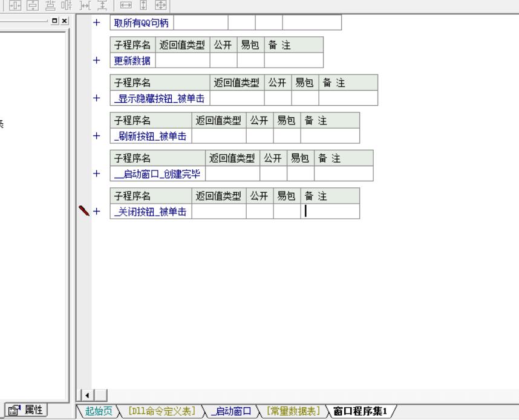Open the [Dll命令定义表] tab

pos(162,411)
